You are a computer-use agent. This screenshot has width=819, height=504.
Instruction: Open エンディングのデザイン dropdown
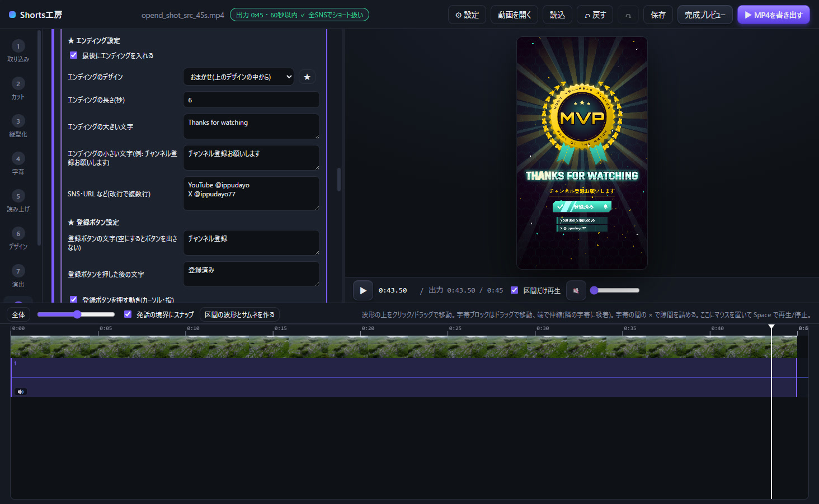tap(239, 77)
